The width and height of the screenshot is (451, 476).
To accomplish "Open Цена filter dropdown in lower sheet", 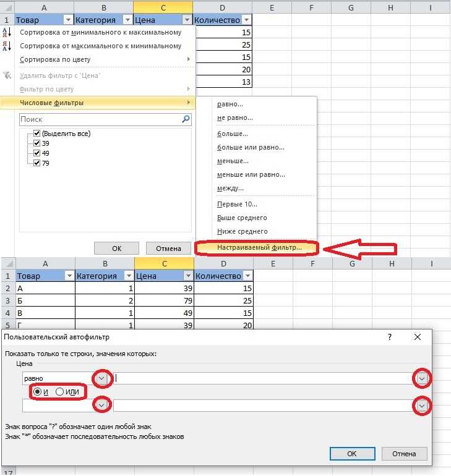I will (188, 276).
